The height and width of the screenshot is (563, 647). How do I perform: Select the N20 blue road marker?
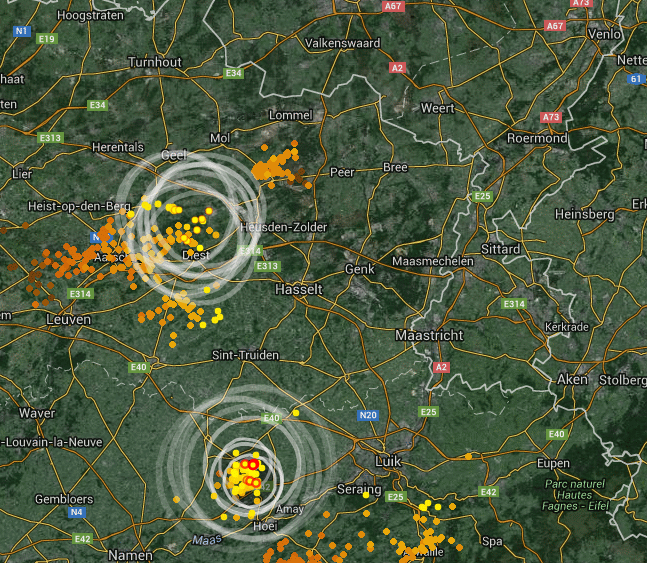click(x=368, y=415)
